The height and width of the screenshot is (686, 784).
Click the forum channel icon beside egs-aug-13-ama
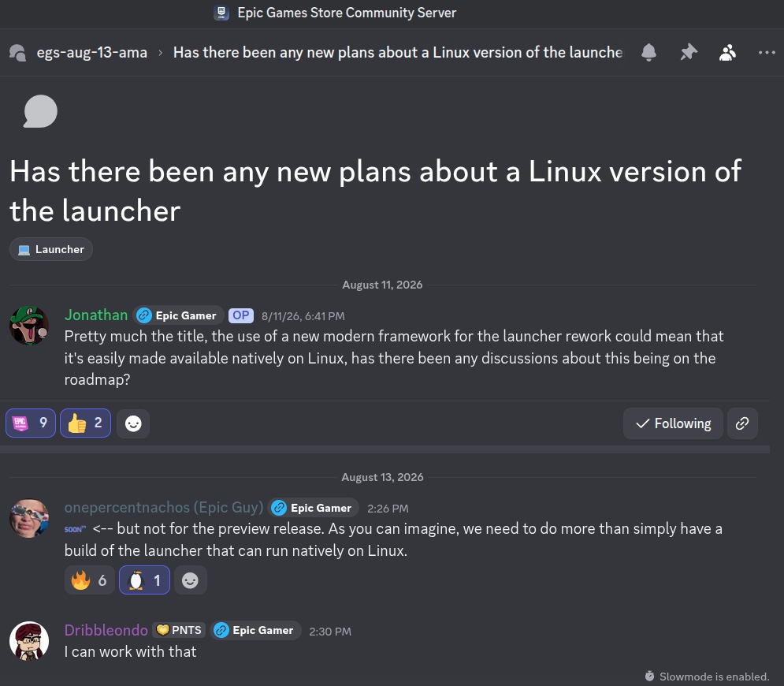[17, 53]
